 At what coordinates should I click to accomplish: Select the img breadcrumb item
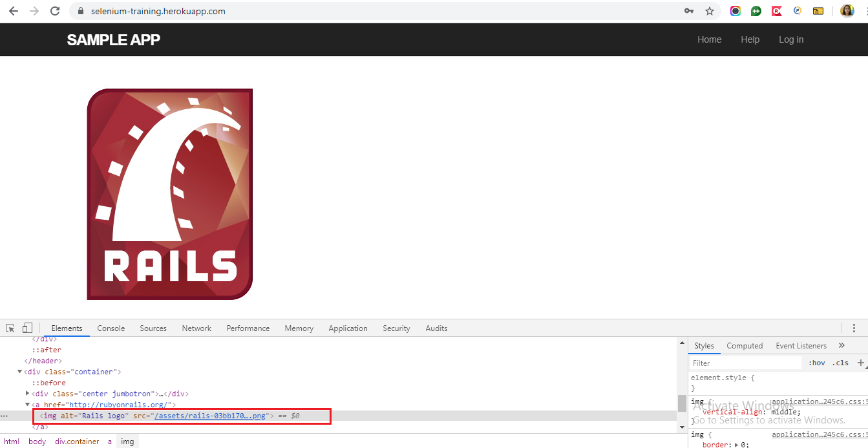127,442
